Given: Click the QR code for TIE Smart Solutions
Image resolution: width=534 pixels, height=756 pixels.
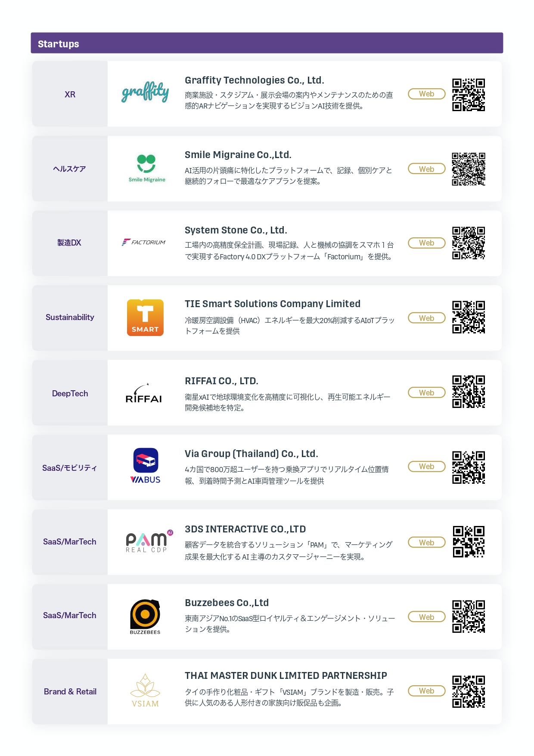Looking at the screenshot, I should tap(469, 317).
